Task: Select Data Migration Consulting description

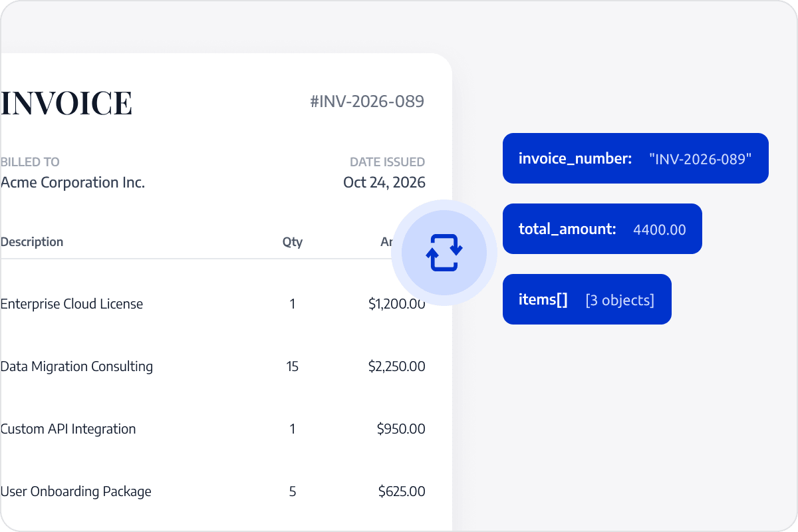Action: tap(76, 366)
